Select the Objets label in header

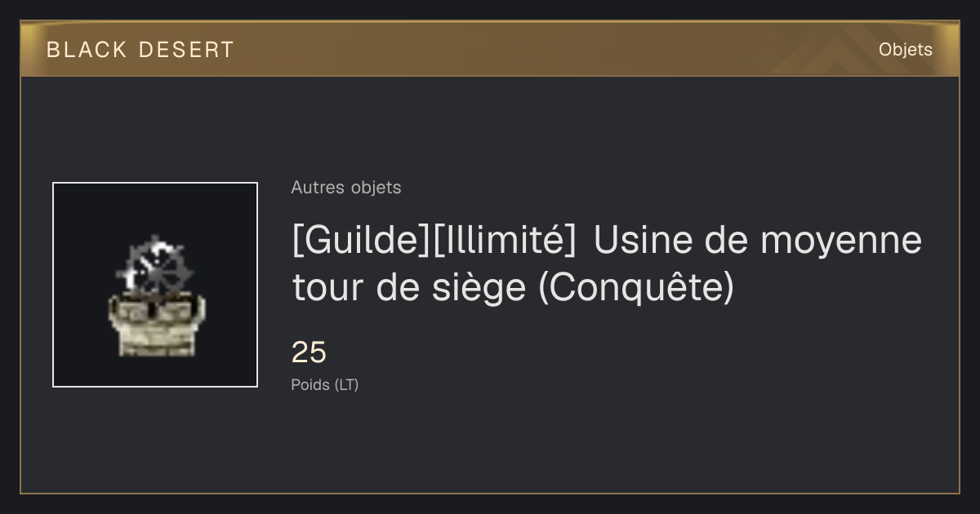point(906,50)
